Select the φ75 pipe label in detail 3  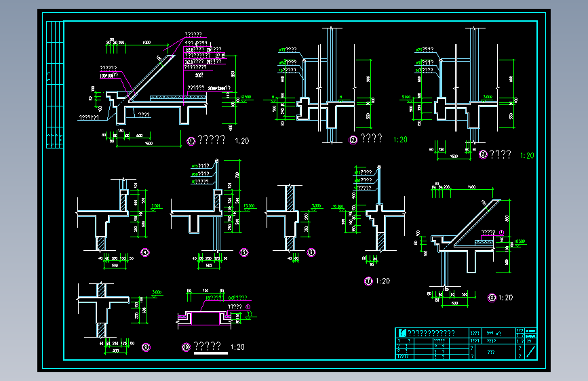424,49
